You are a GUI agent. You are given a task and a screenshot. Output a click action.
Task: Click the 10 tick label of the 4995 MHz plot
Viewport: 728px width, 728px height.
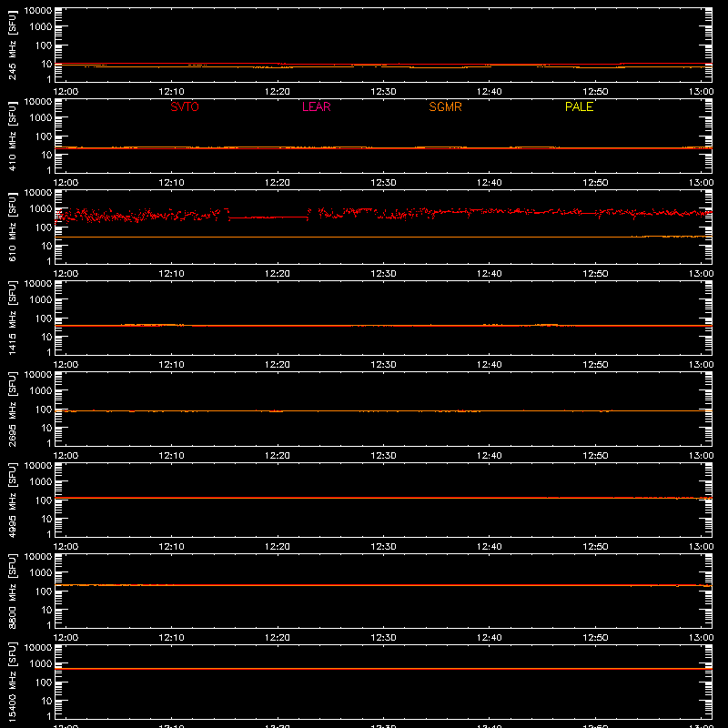pyautogui.click(x=46, y=519)
